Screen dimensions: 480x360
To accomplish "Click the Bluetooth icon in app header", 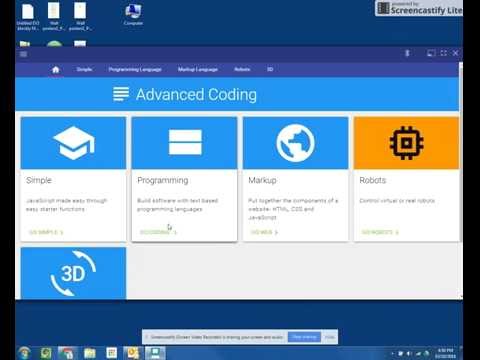I will 407,53.
